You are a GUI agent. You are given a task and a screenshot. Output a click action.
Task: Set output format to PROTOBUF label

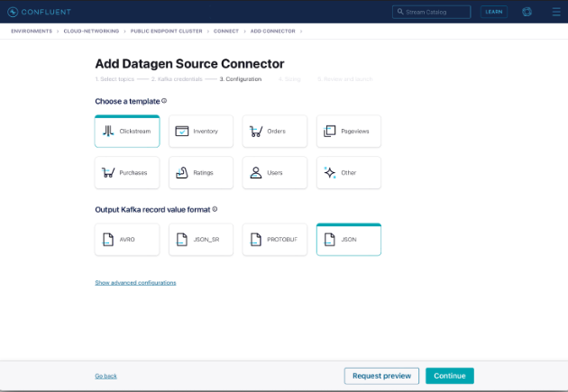tap(282, 239)
